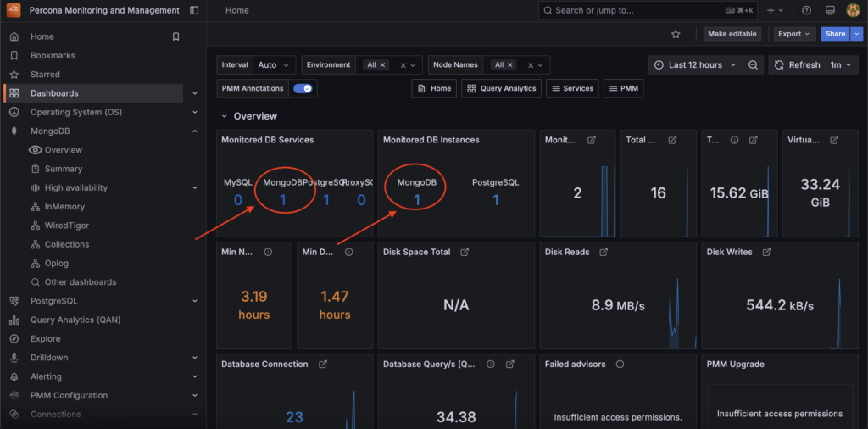Star this dashboard
The height and width of the screenshot is (429, 868).
[676, 34]
